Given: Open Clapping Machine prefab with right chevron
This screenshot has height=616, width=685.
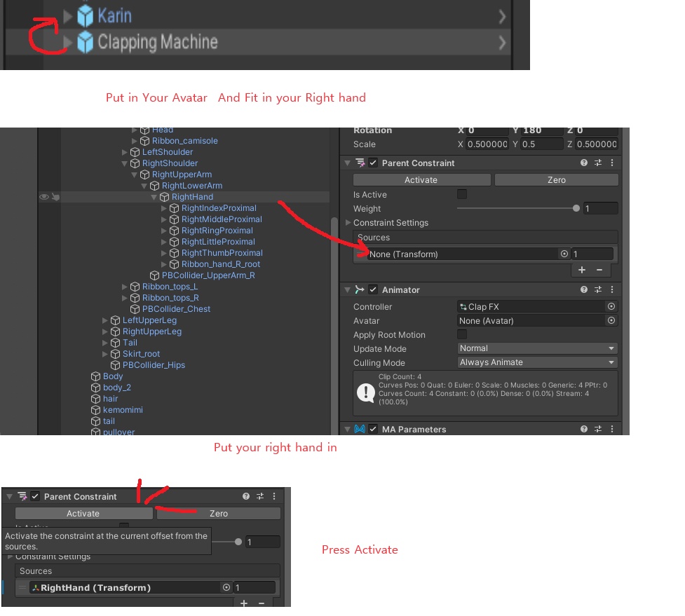Looking at the screenshot, I should coord(502,43).
